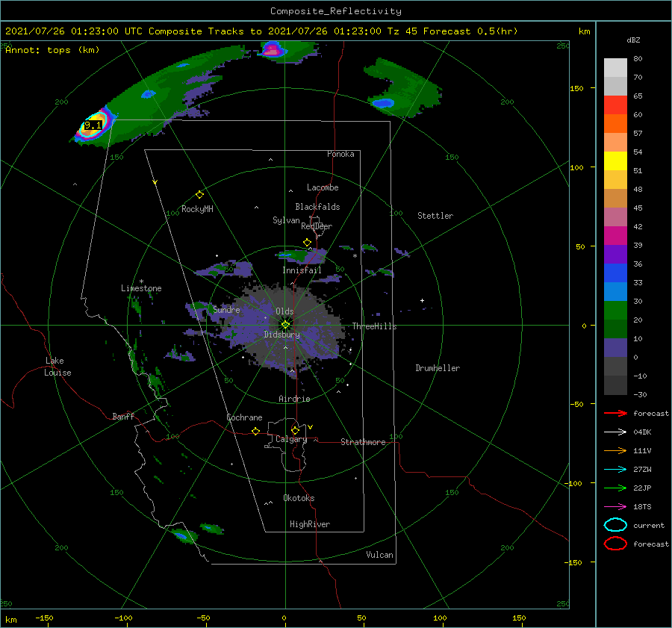
Task: Pick the orange 57-60 dBZ color swatch
Action: click(x=615, y=124)
